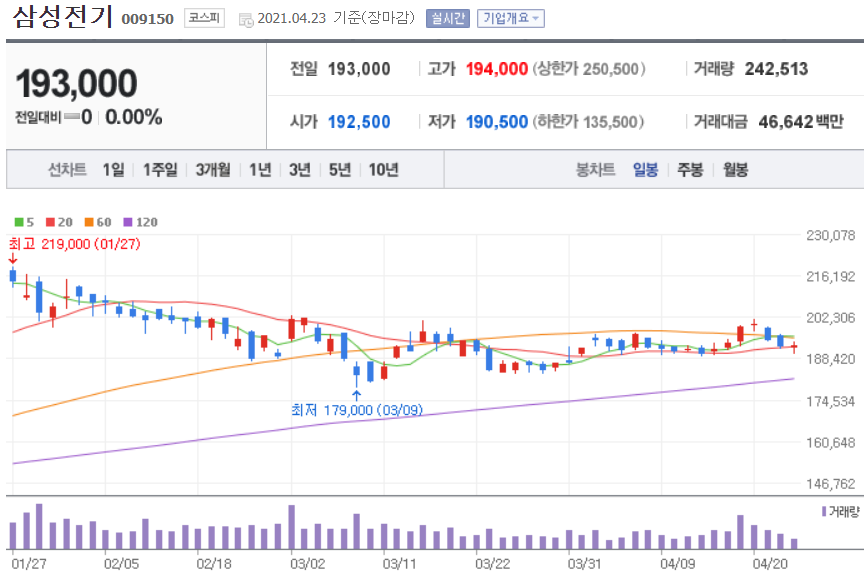
Task: Click the lower limit text 하한가 135,500
Action: point(588,122)
